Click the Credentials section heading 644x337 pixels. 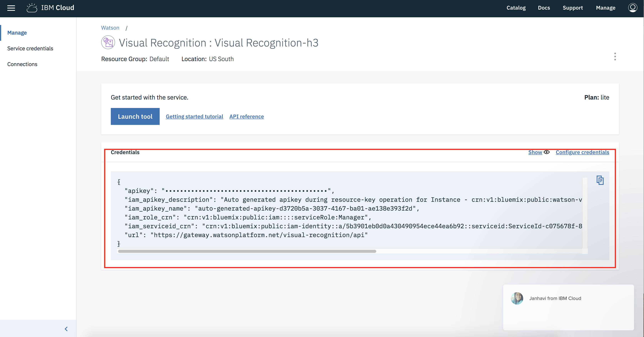click(125, 152)
